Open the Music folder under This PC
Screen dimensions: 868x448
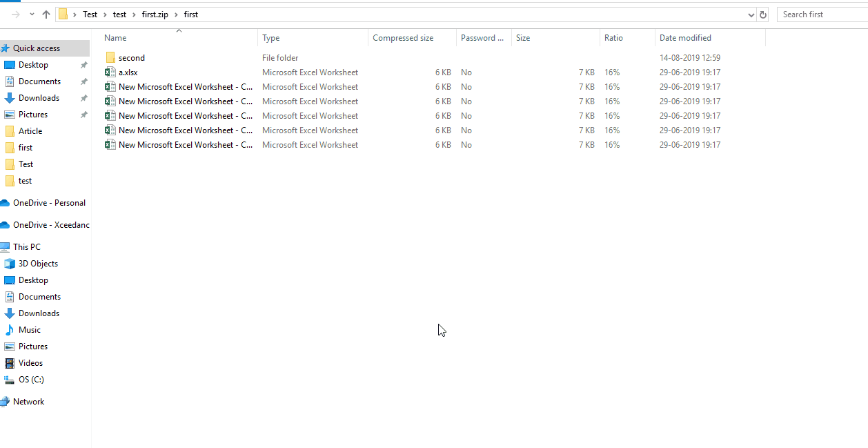(x=30, y=329)
